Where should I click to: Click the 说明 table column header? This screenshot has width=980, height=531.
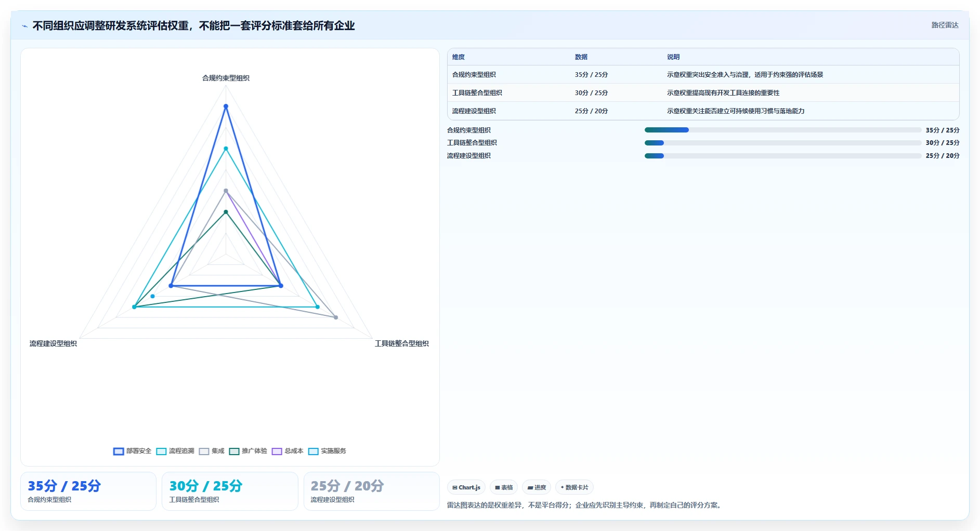[673, 57]
